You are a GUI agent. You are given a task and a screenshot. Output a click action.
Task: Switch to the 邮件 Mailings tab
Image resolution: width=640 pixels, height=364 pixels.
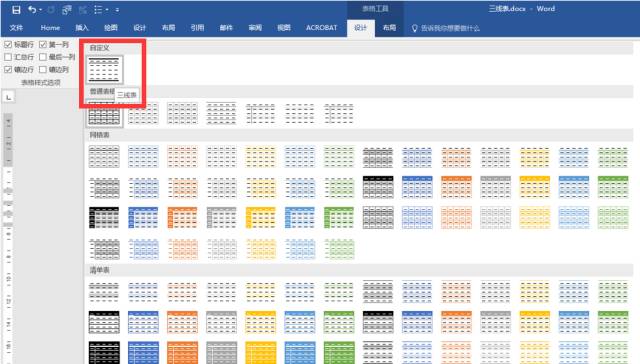[226, 28]
